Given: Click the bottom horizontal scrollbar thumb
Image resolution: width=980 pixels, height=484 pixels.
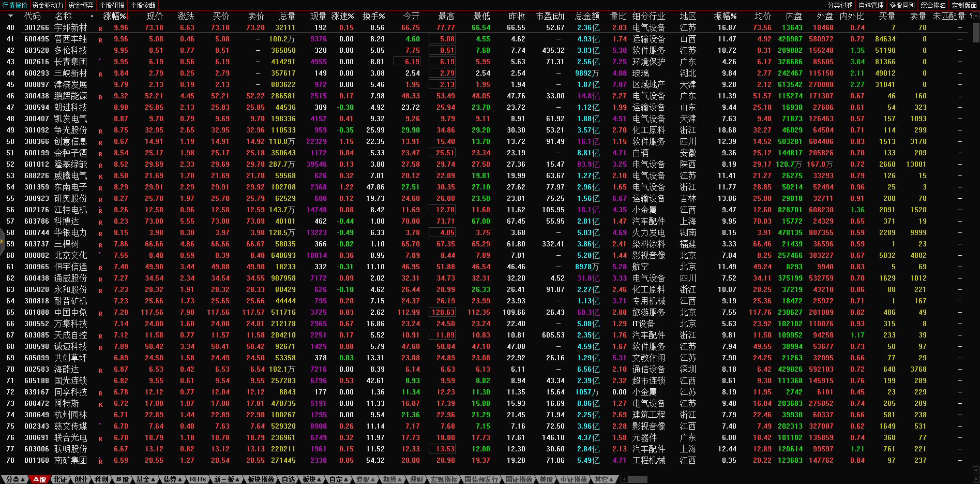Looking at the screenshot, I should coord(637,479).
